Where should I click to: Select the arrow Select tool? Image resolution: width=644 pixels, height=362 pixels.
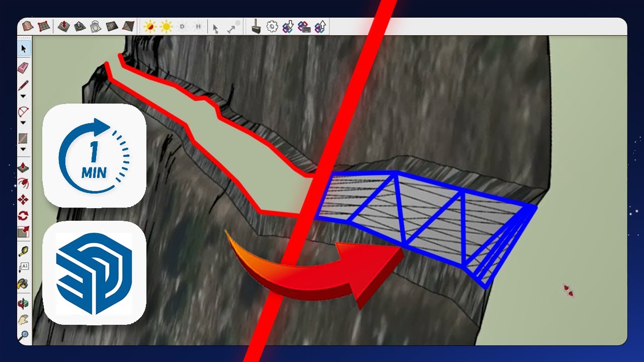24,49
